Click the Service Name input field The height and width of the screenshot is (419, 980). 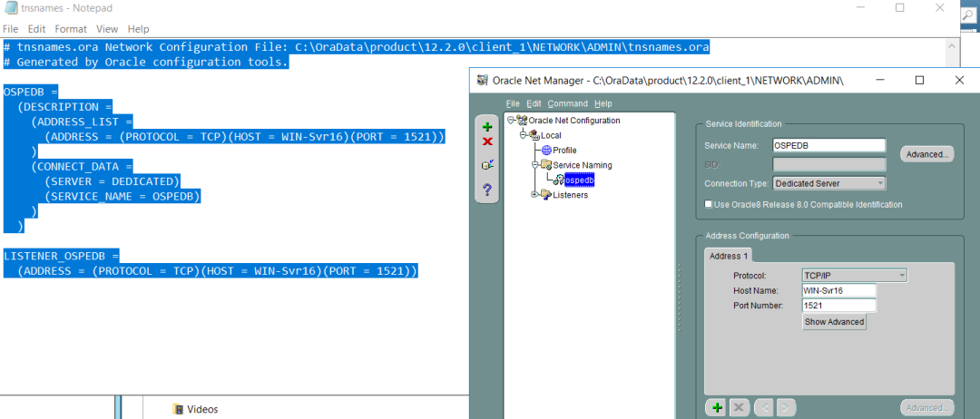829,145
